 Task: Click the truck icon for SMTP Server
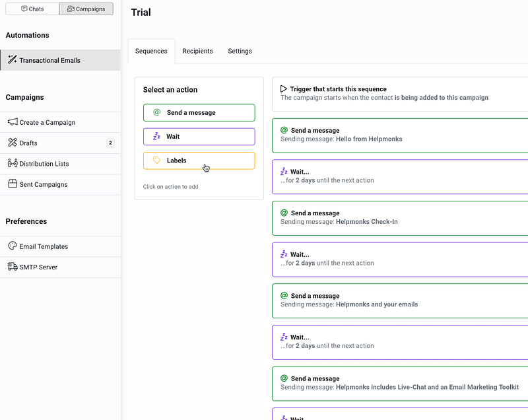coord(13,267)
